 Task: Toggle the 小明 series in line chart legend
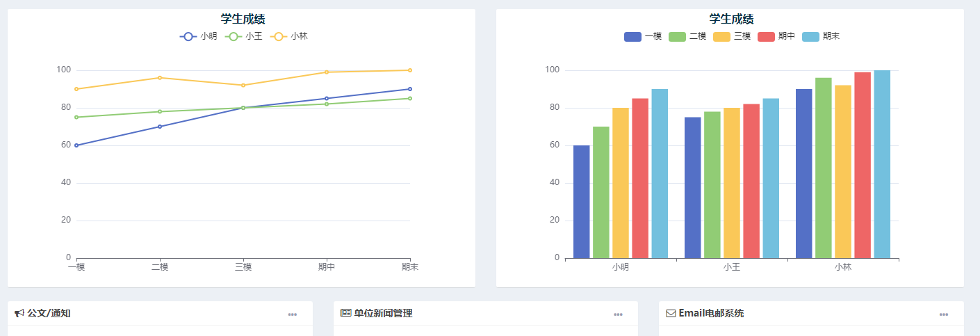coord(198,36)
